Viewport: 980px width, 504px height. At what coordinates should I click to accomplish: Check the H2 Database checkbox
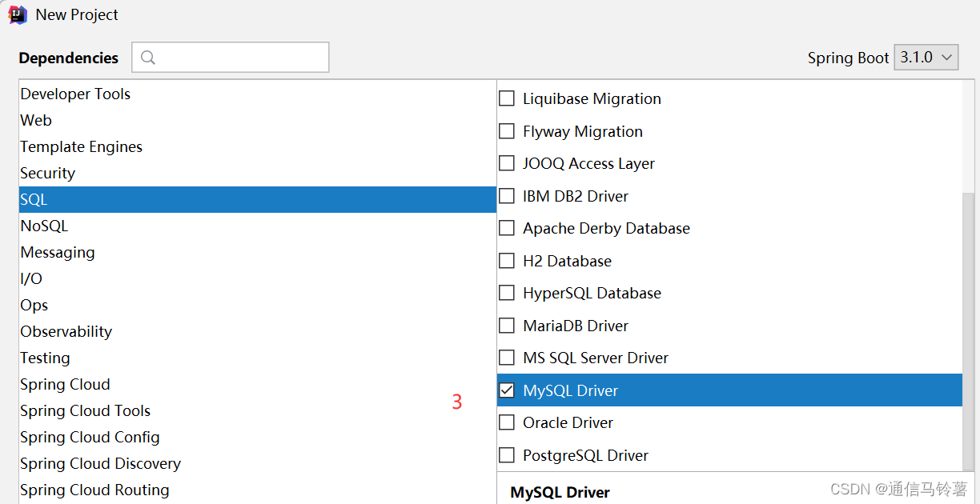pos(507,261)
